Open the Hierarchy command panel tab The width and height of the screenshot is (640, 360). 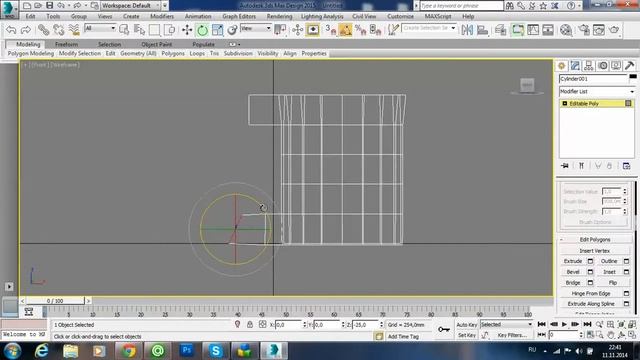click(x=589, y=66)
